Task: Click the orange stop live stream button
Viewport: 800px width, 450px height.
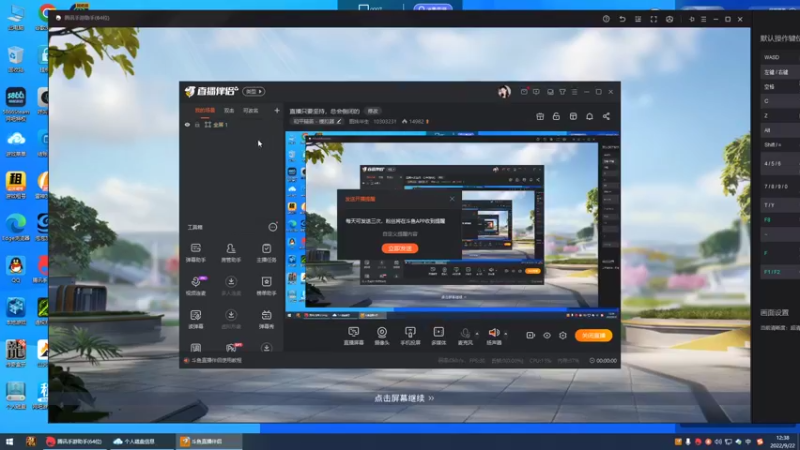Action: (593, 335)
